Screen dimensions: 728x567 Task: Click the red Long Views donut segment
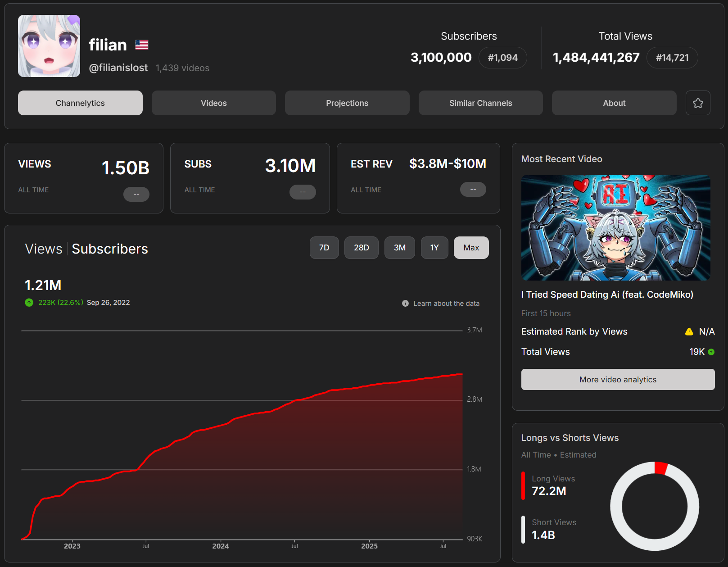[661, 468]
